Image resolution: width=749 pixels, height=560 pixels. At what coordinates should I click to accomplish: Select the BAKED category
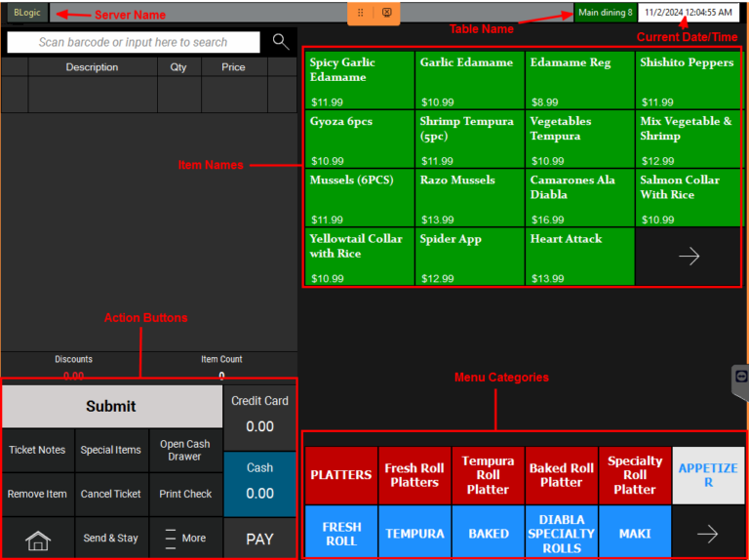(x=489, y=534)
